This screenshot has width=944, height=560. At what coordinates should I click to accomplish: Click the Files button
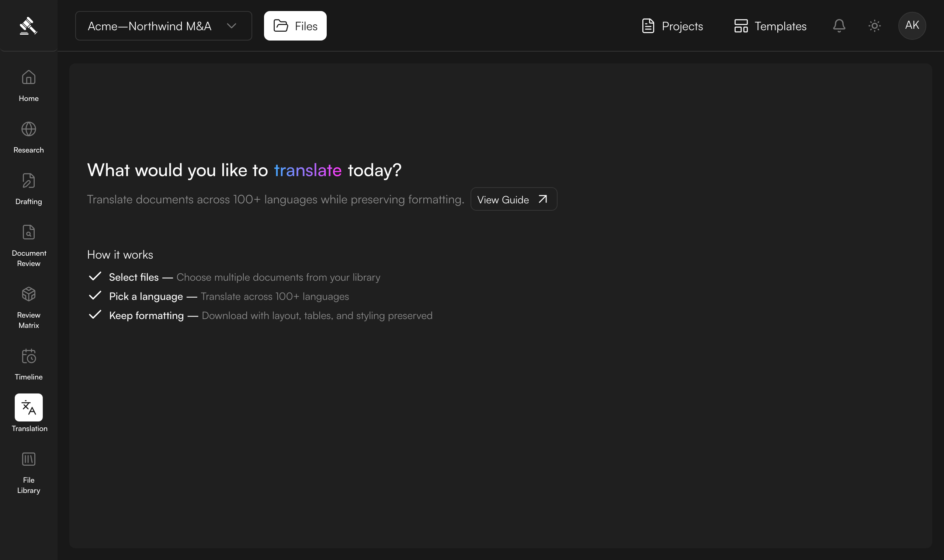coord(295,26)
